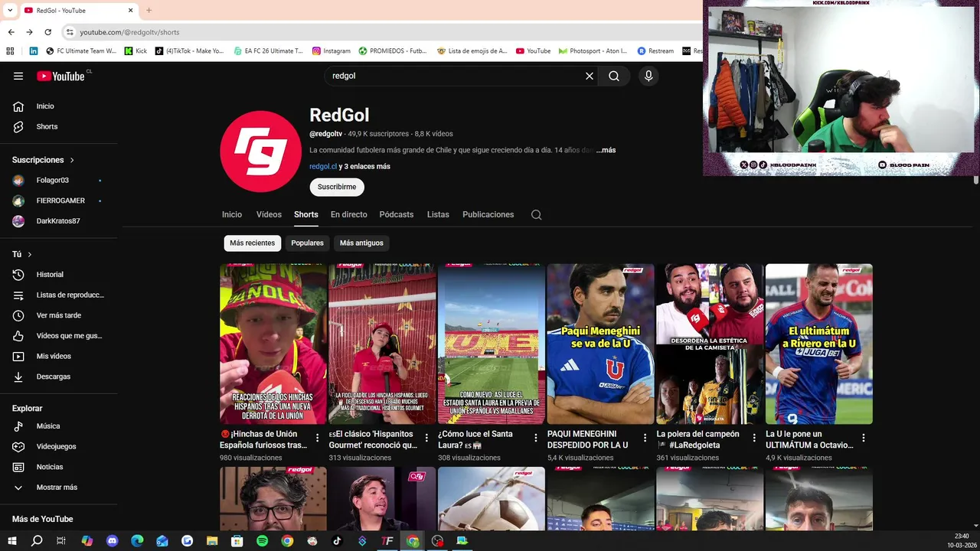The width and height of the screenshot is (980, 551).
Task: Switch to the En directo tab
Action: [x=348, y=214]
